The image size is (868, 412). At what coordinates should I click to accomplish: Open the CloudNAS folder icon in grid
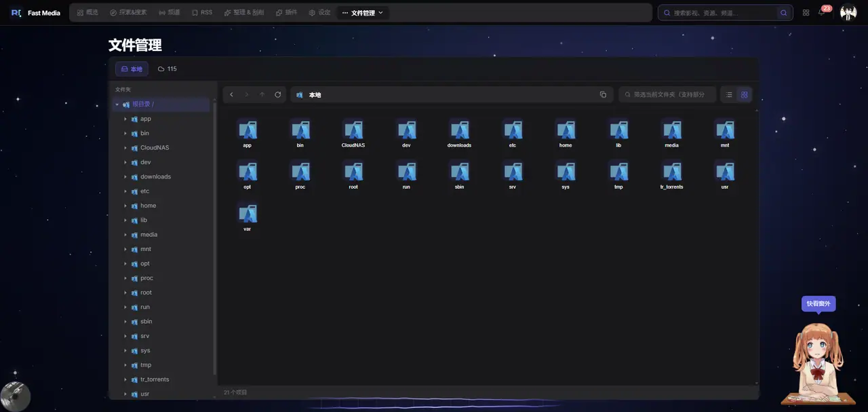pyautogui.click(x=353, y=130)
